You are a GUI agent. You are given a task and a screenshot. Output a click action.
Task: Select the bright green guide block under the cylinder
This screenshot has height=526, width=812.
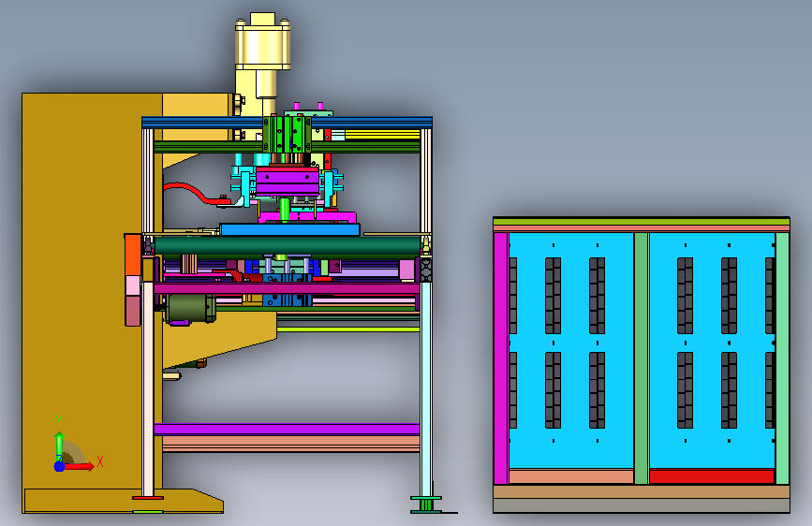pos(287,135)
